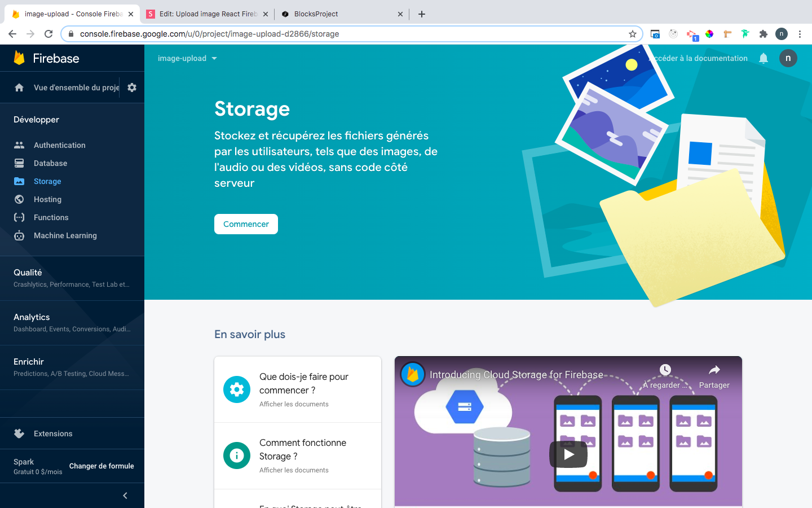Click the video's Partager share icon
Image resolution: width=812 pixels, height=508 pixels.
714,370
